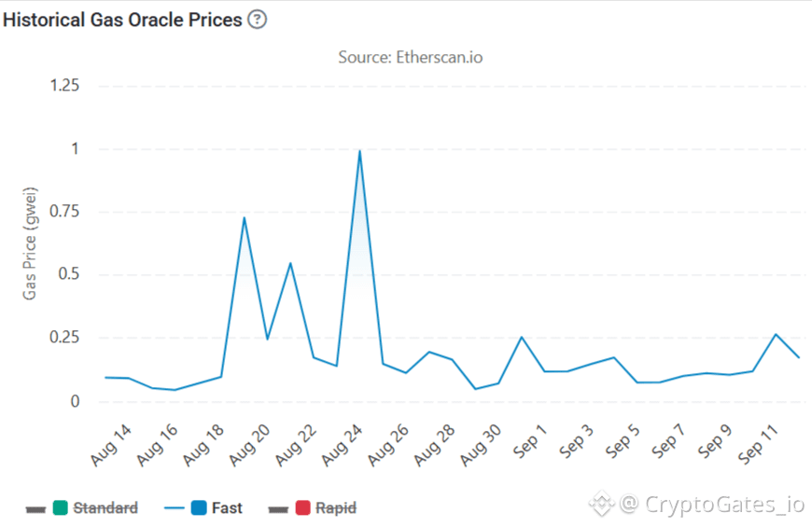Screen dimensions: 812x527
Task: Click the Aug 21 peak data point
Action: 290,263
